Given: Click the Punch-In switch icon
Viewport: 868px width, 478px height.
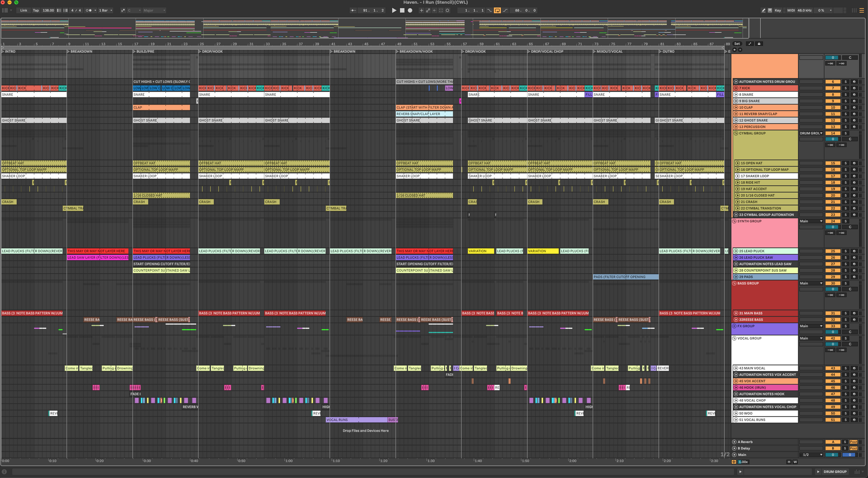Looking at the screenshot, I should point(489,10).
